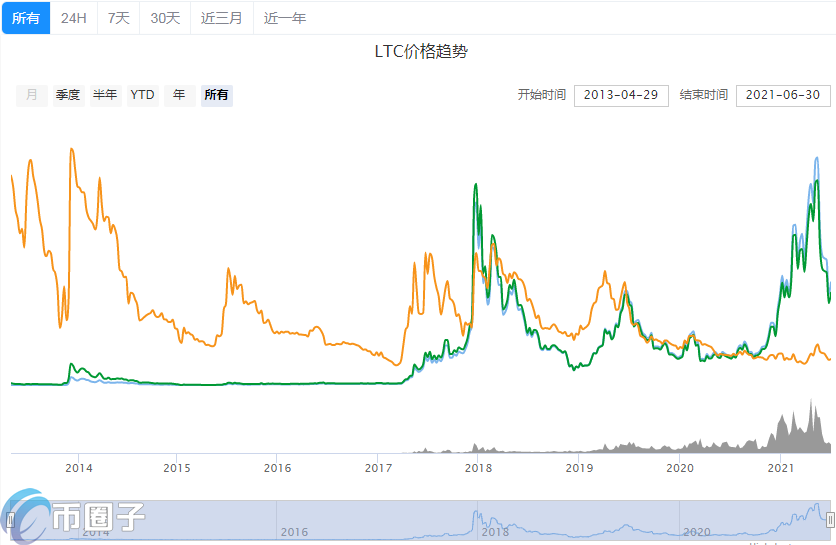This screenshot has height=545, width=836.
Task: Switch to the 近三月 tab
Action: click(221, 18)
